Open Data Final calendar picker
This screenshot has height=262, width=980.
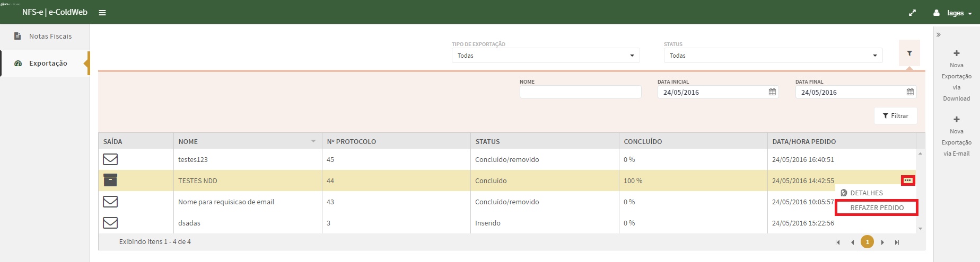910,92
